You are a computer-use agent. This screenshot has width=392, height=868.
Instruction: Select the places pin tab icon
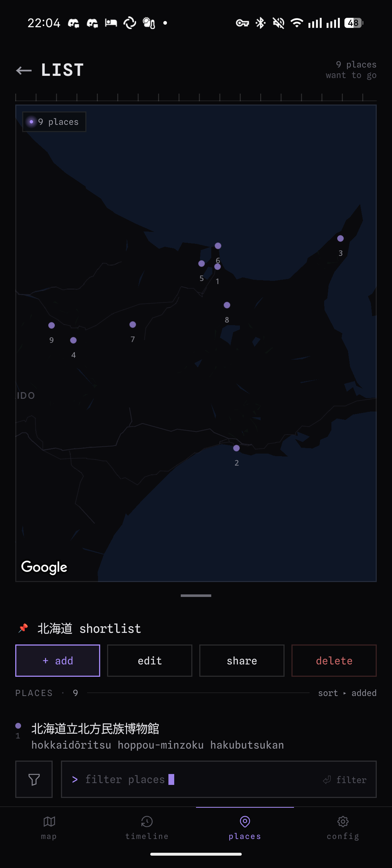[x=245, y=821]
